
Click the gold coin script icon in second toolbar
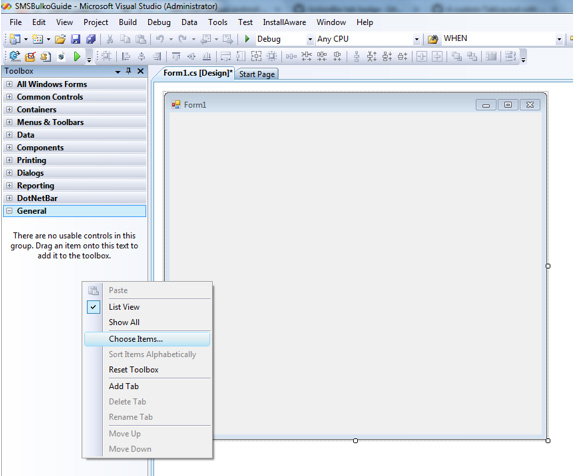point(45,56)
